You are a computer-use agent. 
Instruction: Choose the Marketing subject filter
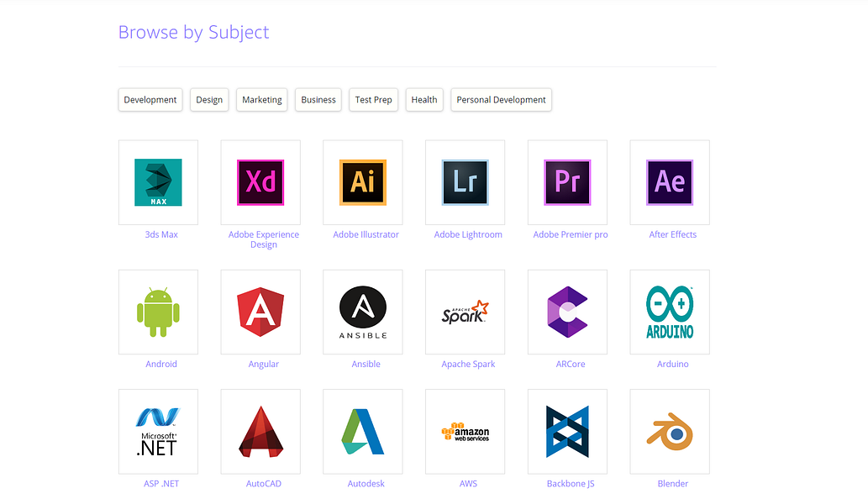(262, 100)
